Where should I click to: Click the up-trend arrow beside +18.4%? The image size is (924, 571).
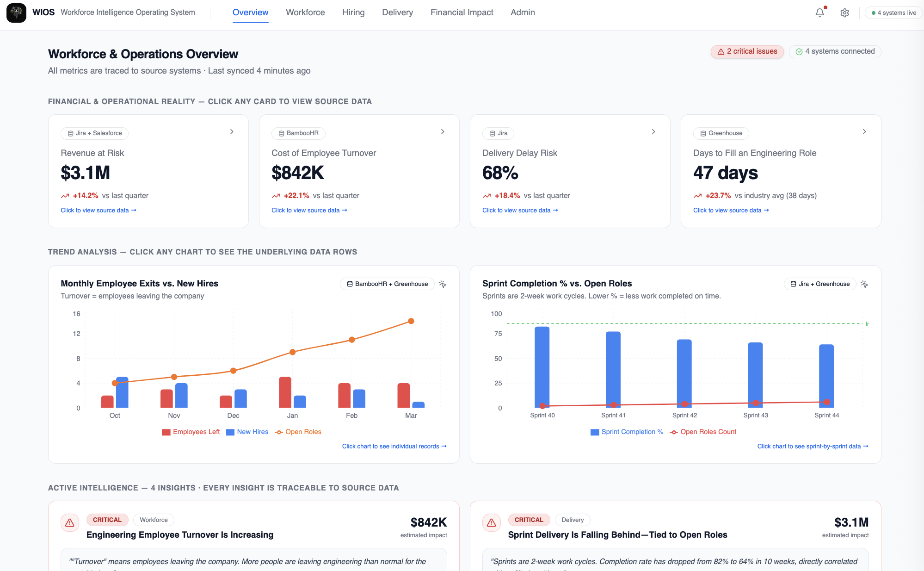487,196
